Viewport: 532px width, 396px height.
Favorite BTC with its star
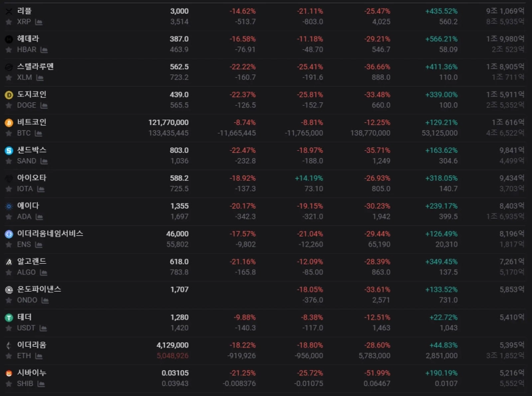pyautogui.click(x=9, y=134)
